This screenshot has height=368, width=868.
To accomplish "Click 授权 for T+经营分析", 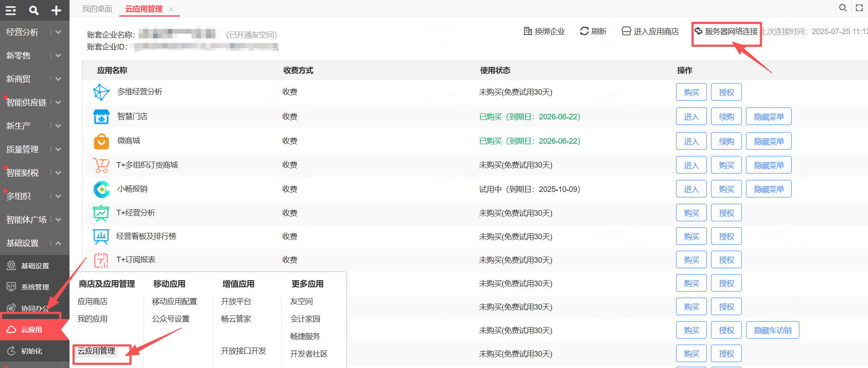I will coord(726,213).
